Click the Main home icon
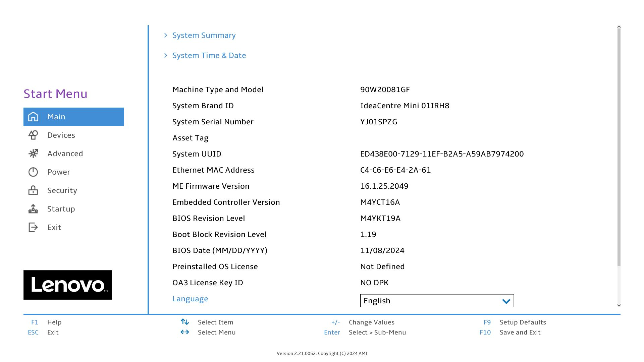Image resolution: width=644 pixels, height=362 pixels. point(33,117)
